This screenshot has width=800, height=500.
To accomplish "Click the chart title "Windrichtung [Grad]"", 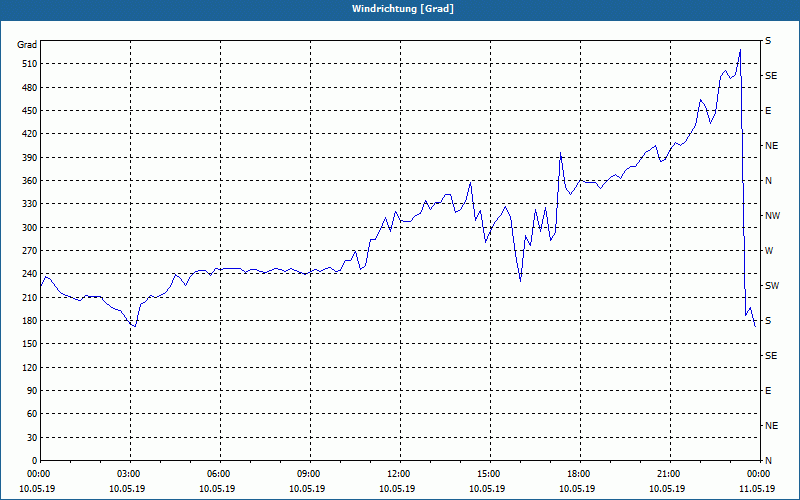I will [403, 9].
